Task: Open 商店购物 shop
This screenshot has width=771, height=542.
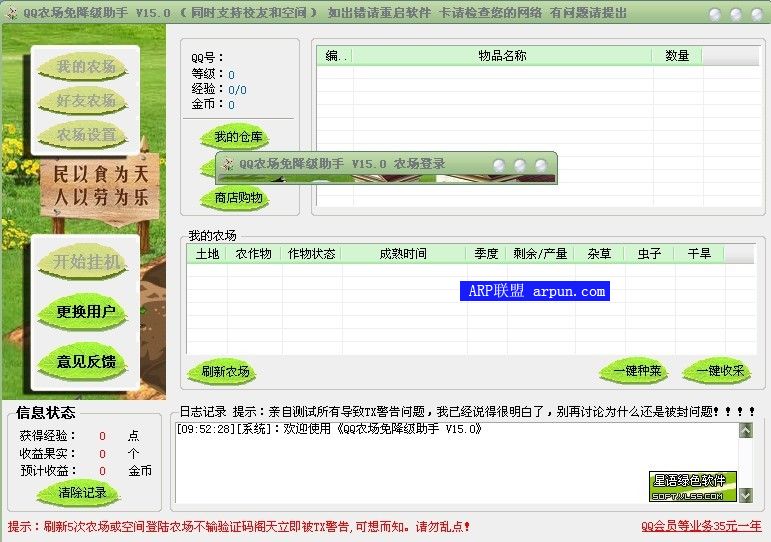Action: [236, 198]
